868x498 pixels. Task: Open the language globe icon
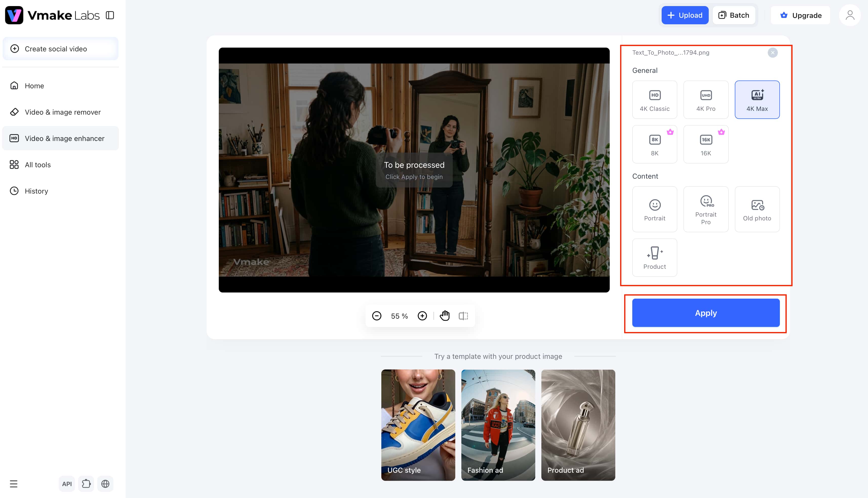pos(105,484)
